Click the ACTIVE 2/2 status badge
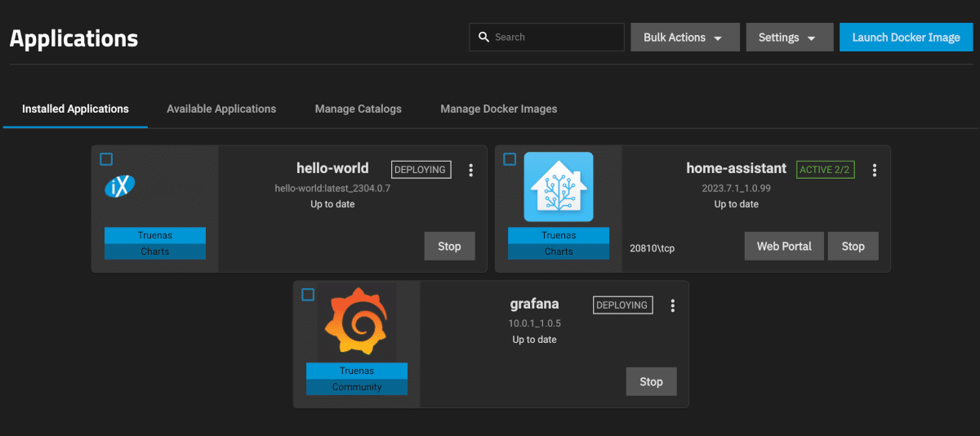 [826, 170]
